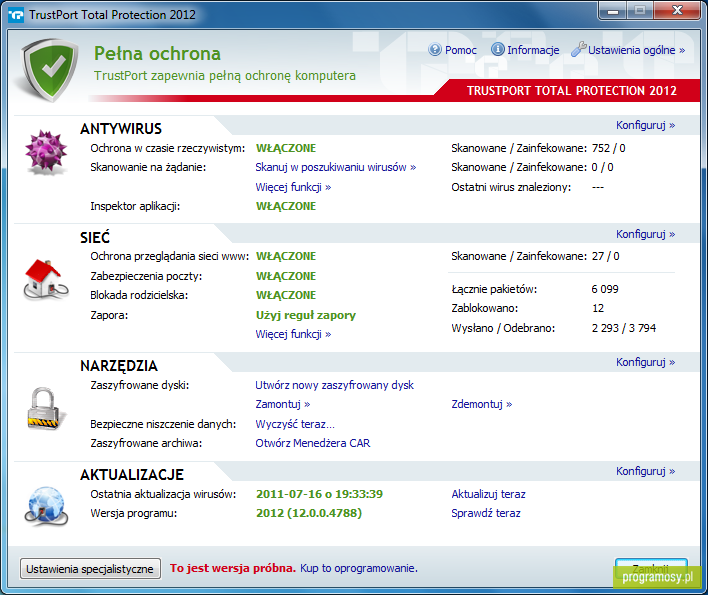This screenshot has width=708, height=595.
Task: Click 'Utwórz nowy zaszyfrowany dysk' link
Action: (x=335, y=385)
